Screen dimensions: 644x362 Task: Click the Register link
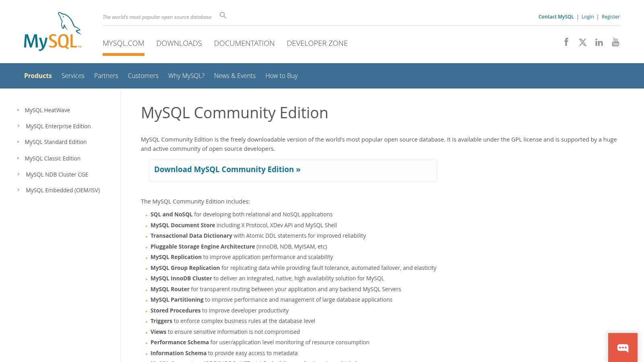(611, 16)
